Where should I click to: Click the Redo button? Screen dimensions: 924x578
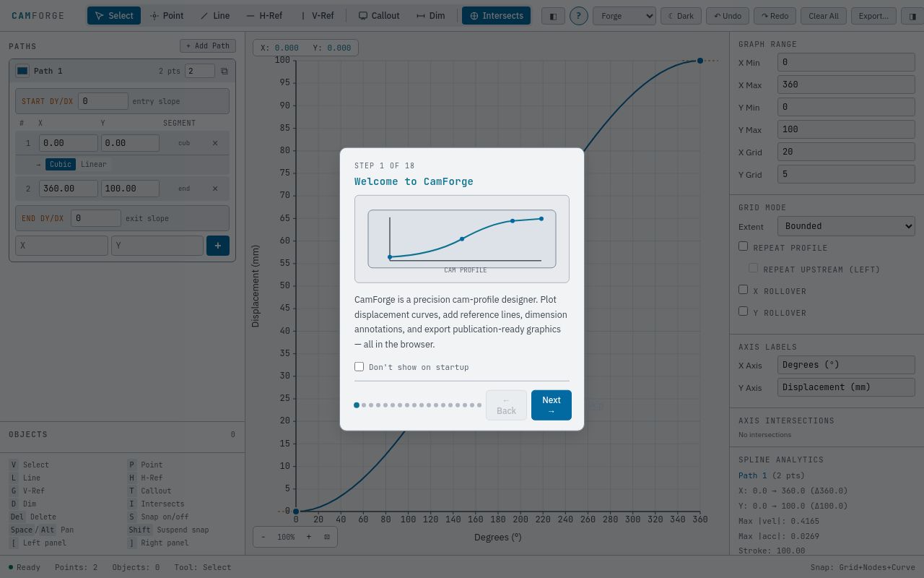[x=775, y=16]
